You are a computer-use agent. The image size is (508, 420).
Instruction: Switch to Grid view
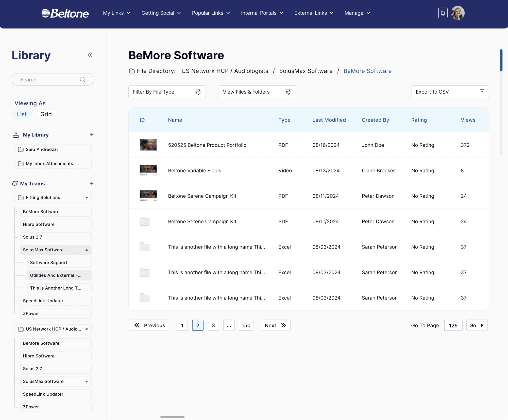click(x=46, y=114)
